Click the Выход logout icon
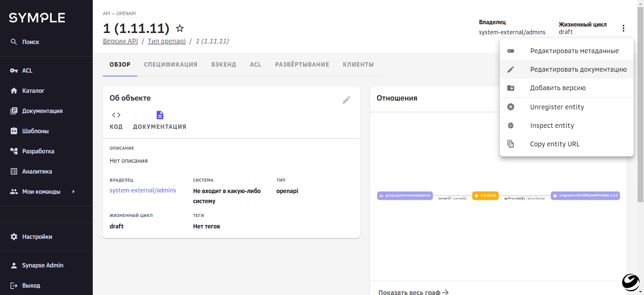The width and height of the screenshot is (644, 295). pos(14,286)
